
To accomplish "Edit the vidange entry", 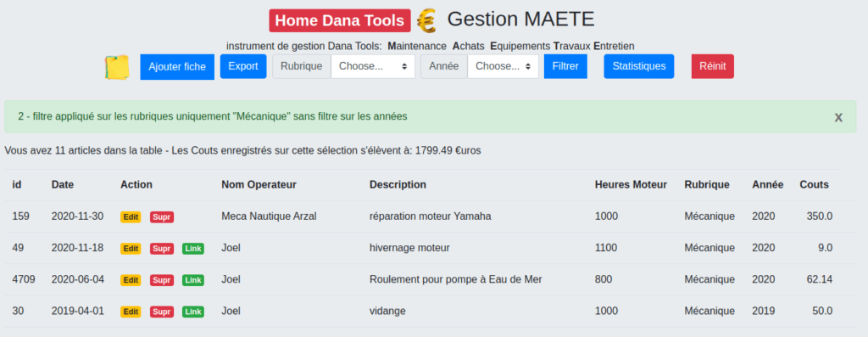I will coord(131,312).
